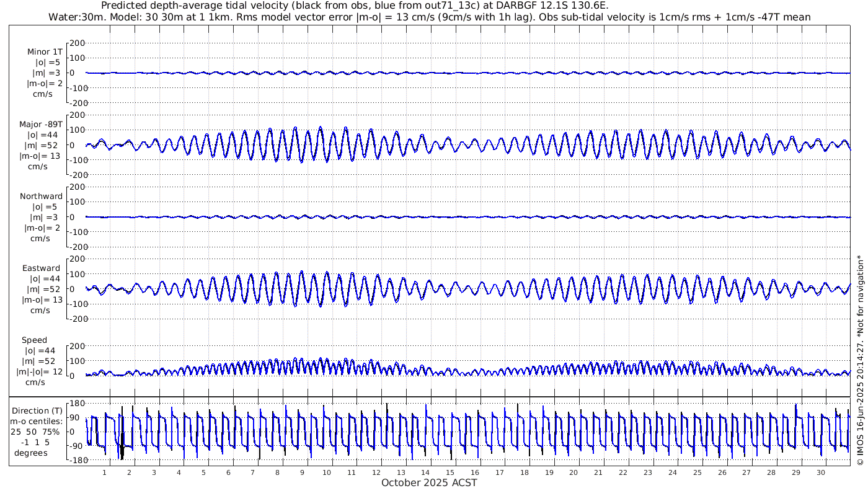Click the "October 2025 ACST" axis title

(429, 482)
